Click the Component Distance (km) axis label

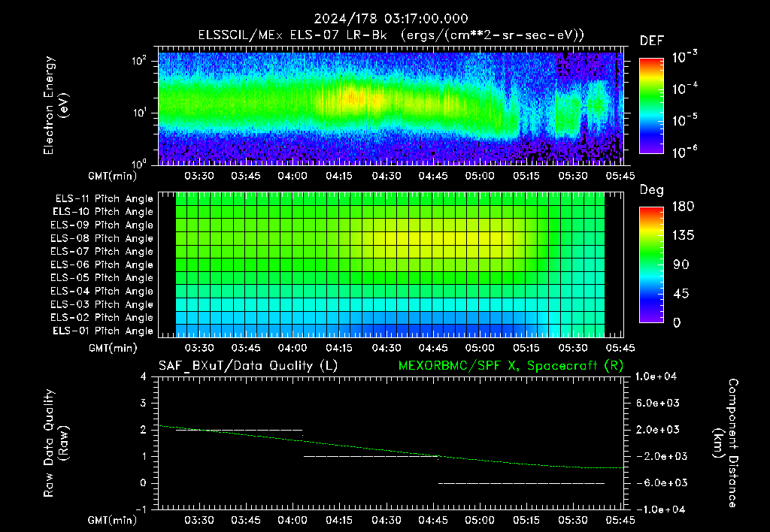(726, 443)
